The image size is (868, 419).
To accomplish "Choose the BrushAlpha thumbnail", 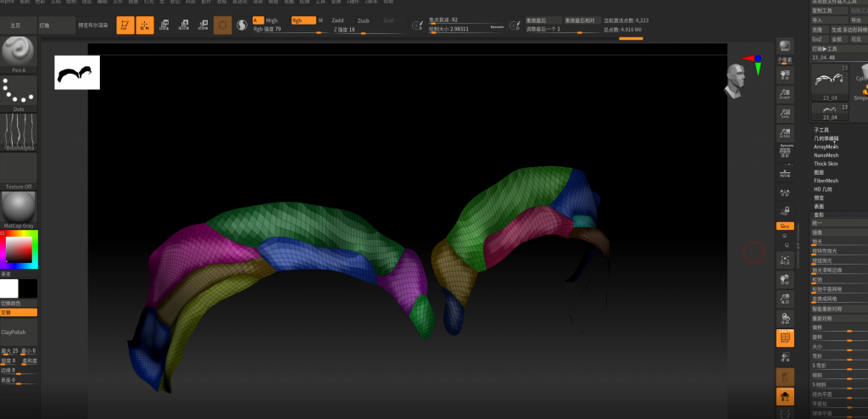I will click(19, 131).
